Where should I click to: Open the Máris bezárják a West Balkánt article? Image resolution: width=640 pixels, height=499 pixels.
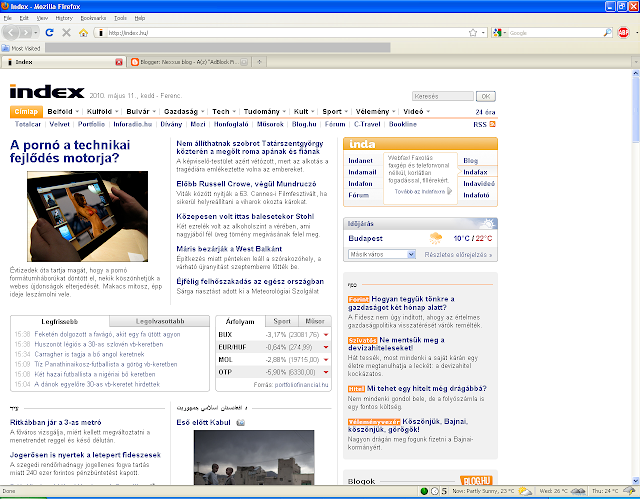[229, 249]
